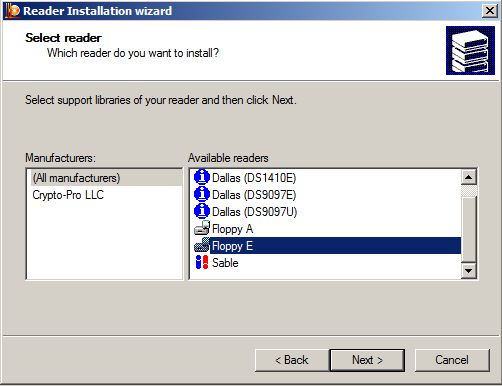Click the highlighted Floppy E drive icon
This screenshot has width=502, height=386.
tap(202, 245)
